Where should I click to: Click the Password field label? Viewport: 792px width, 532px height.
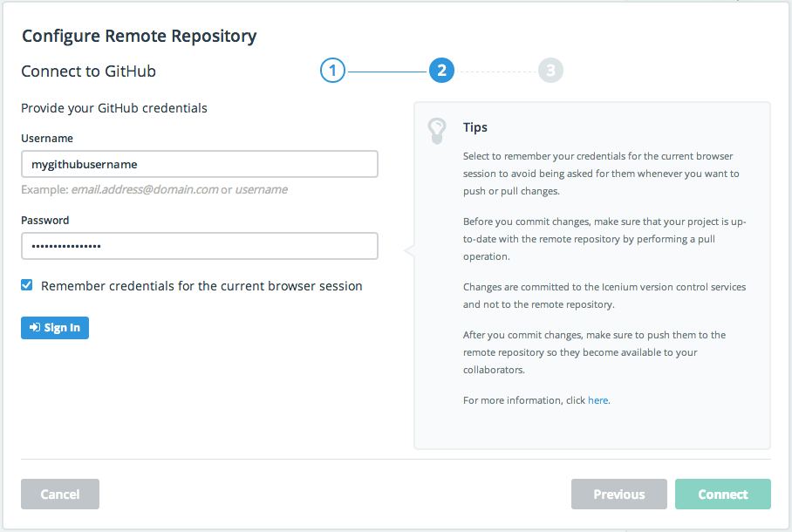pyautogui.click(x=45, y=221)
